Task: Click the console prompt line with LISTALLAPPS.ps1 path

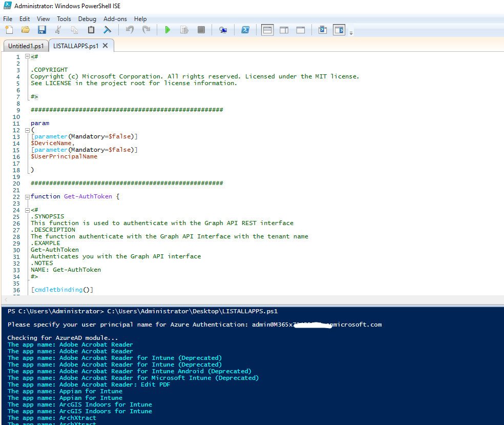Action: click(143, 311)
